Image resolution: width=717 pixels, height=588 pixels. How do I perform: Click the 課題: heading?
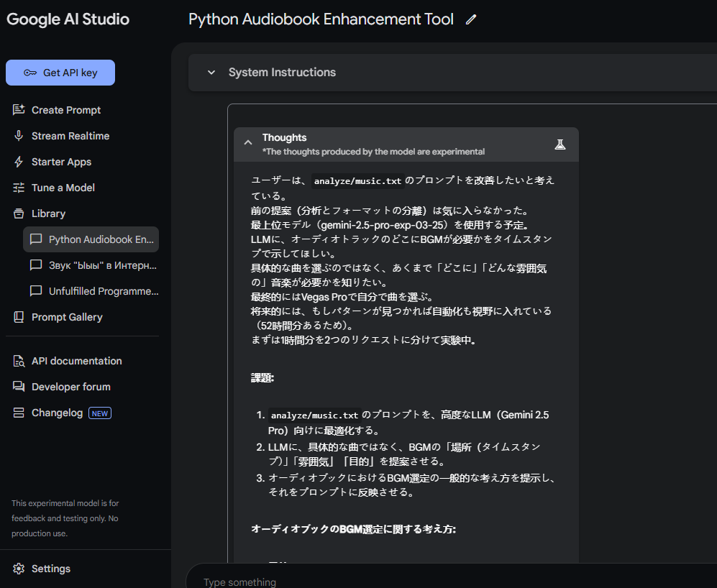(x=262, y=378)
